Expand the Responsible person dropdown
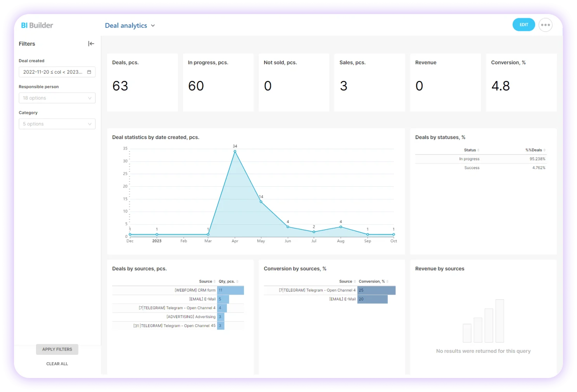This screenshot has height=392, width=577. point(57,98)
